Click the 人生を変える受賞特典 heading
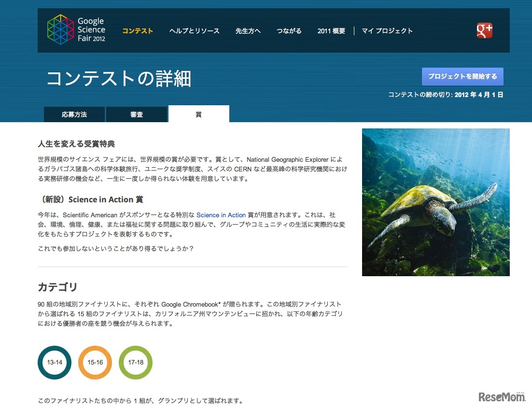The image size is (532, 408). click(76, 144)
